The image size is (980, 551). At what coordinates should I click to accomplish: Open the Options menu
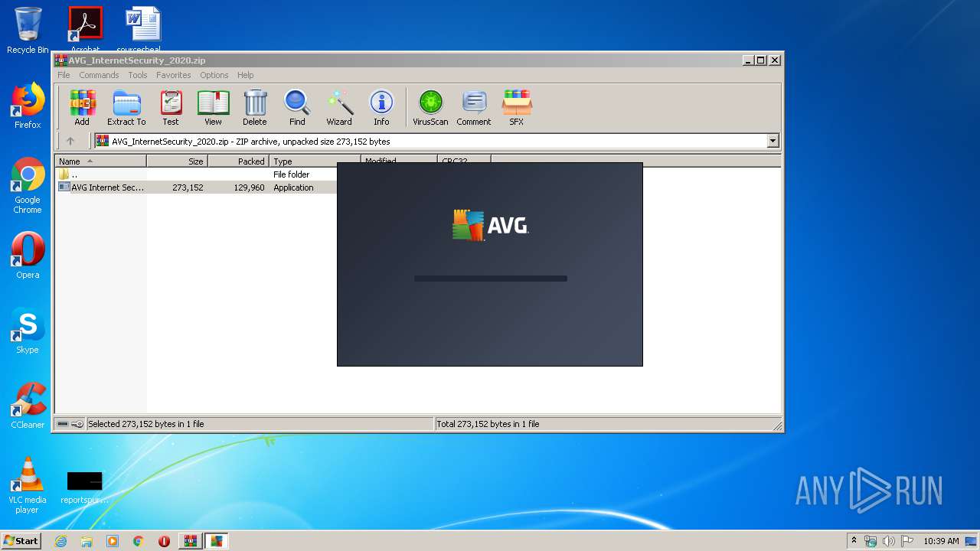pyautogui.click(x=214, y=75)
